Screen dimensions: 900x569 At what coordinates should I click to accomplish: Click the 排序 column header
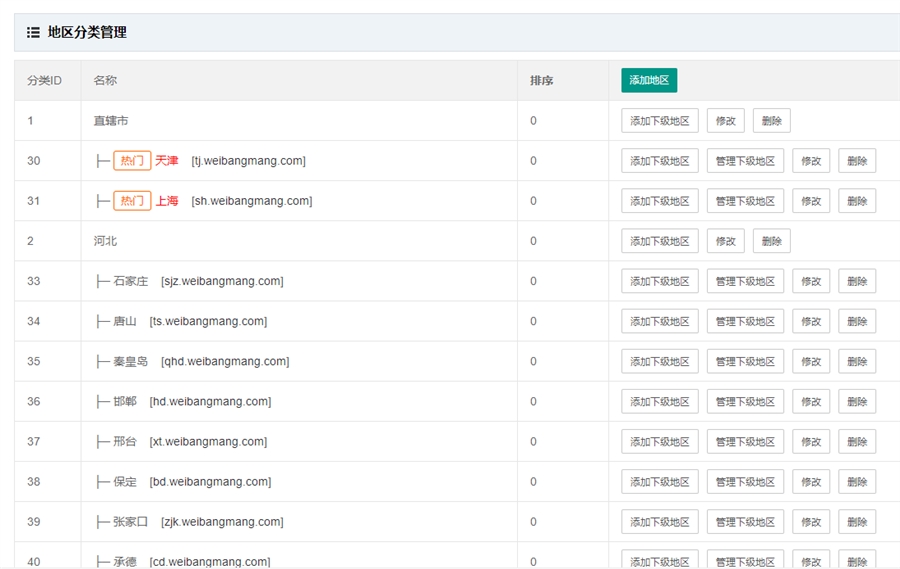(x=541, y=80)
